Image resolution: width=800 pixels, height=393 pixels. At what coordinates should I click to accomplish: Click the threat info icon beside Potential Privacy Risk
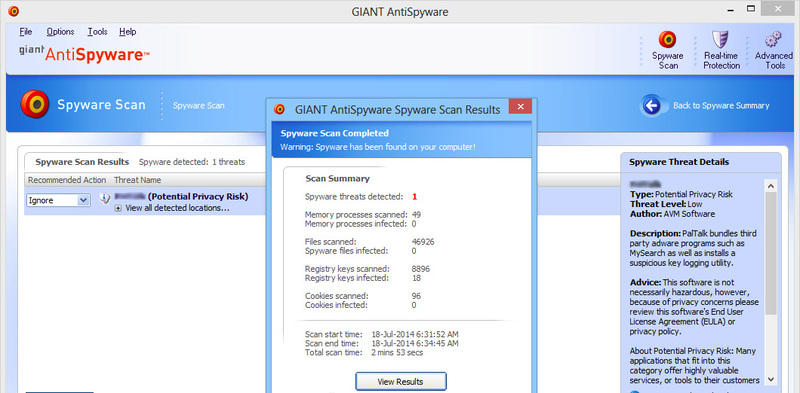pos(105,198)
